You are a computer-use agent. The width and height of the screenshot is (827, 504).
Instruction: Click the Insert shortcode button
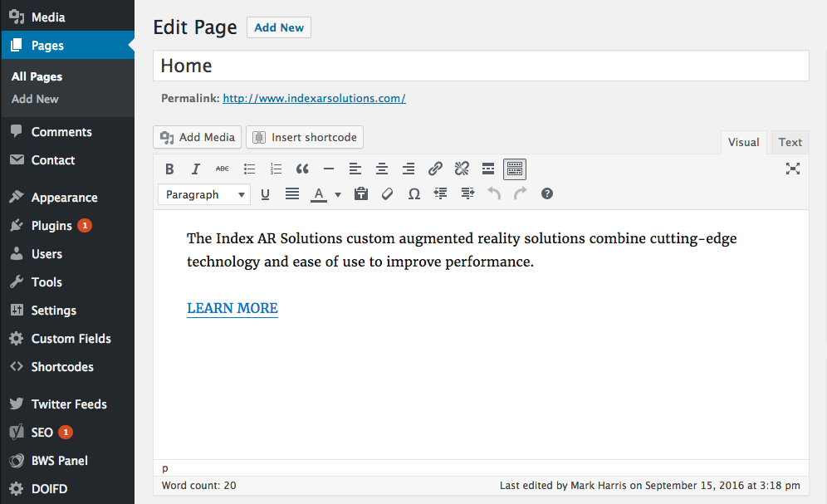[305, 137]
